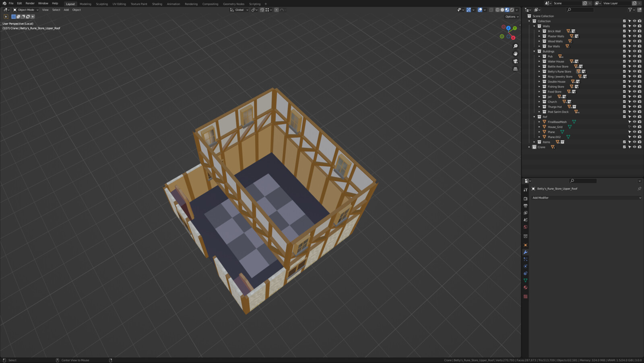Image resolution: width=644 pixels, height=363 pixels.
Task: Toggle Crane collection exclude checkbox
Action: click(624, 147)
